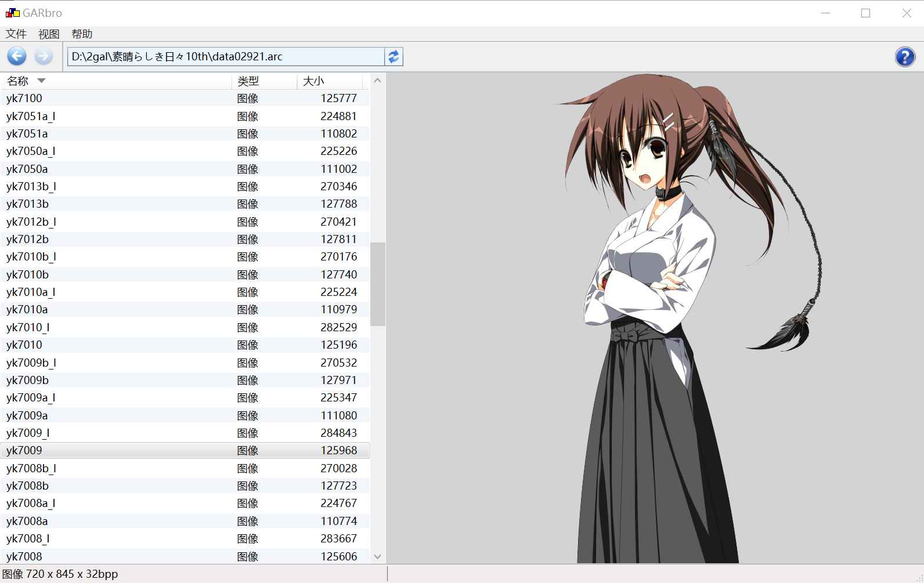Click the forward navigation arrow
The image size is (924, 583).
(x=43, y=56)
